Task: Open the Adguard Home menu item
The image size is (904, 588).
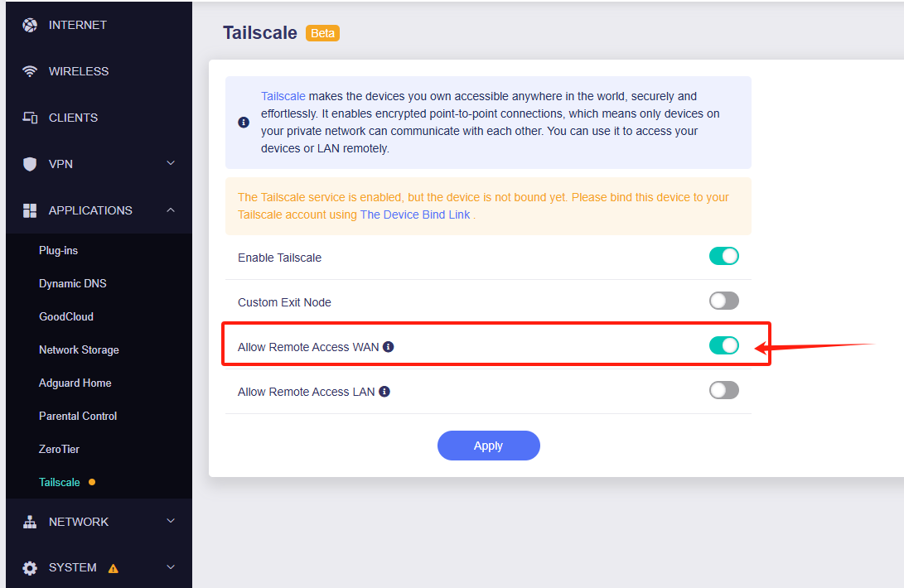Action: pyautogui.click(x=75, y=383)
